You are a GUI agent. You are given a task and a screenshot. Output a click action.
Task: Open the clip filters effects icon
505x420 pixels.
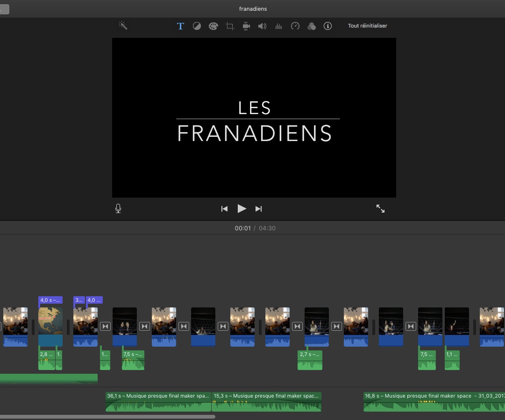[311, 26]
